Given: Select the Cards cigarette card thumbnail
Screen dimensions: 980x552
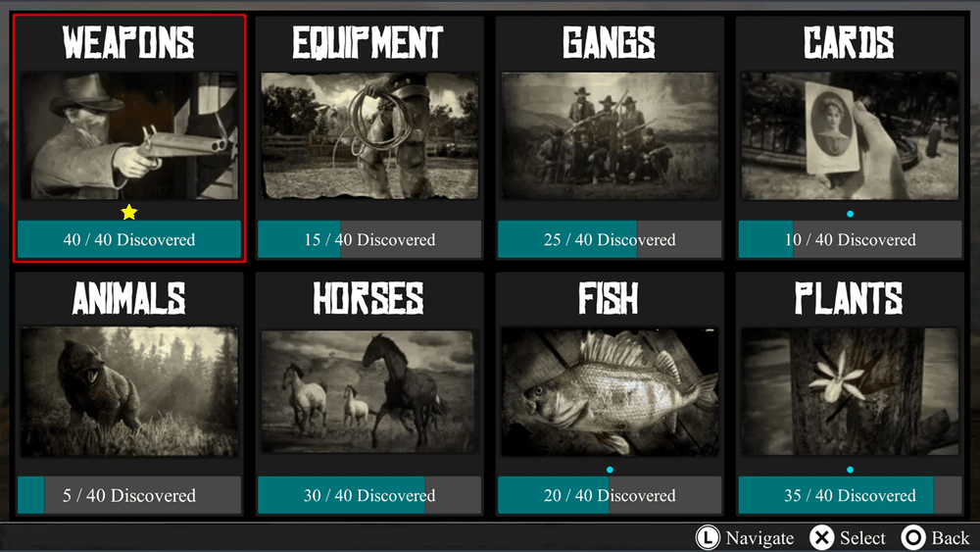Looking at the screenshot, I should (850, 135).
